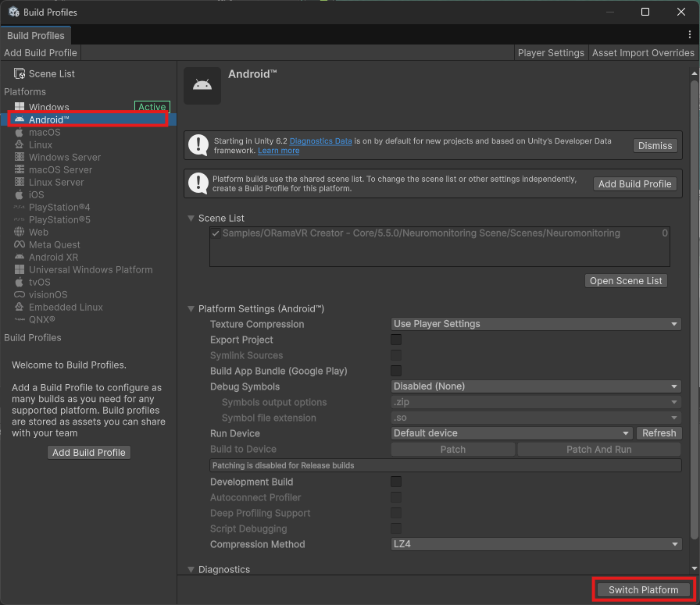The width and height of the screenshot is (700, 605).
Task: Click Add Build Profile in top toolbar
Action: tap(41, 52)
